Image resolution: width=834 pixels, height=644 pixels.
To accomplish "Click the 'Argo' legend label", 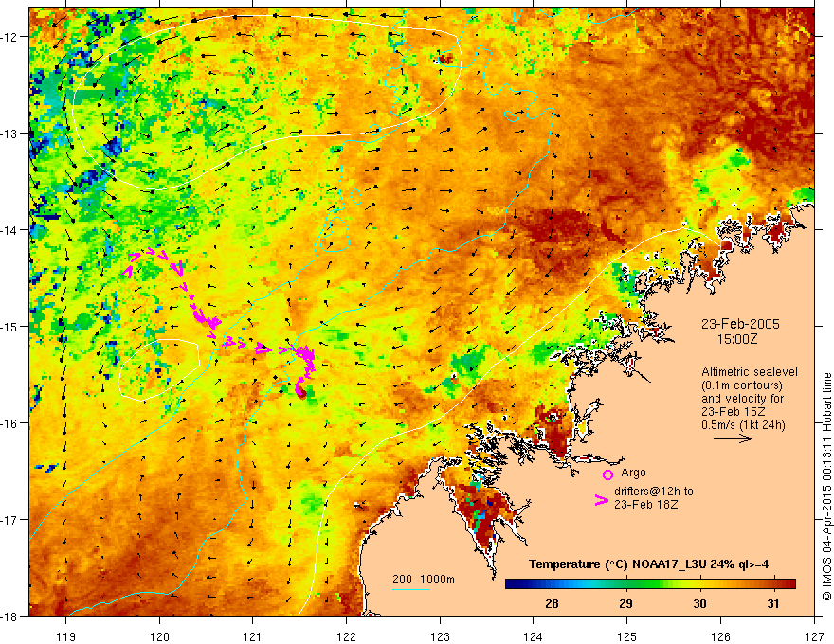I will (x=633, y=473).
